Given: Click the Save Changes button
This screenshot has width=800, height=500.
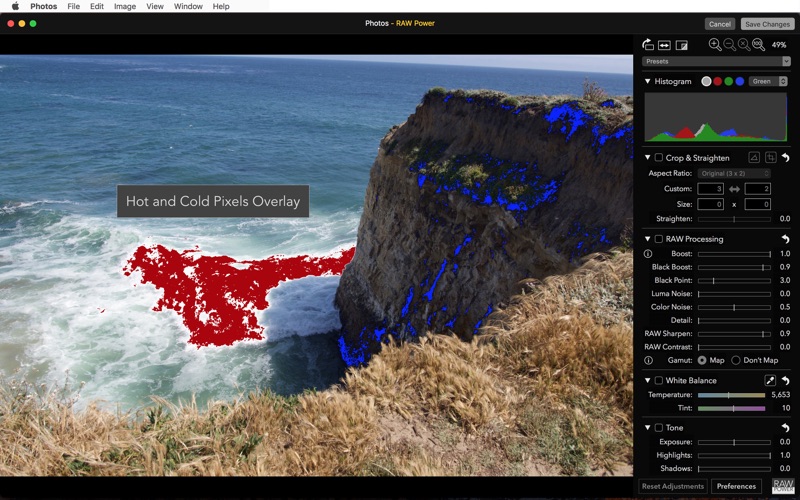Looking at the screenshot, I should 767,24.
